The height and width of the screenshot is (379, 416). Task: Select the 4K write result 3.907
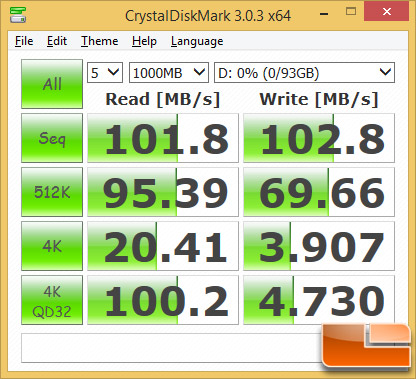click(x=319, y=246)
